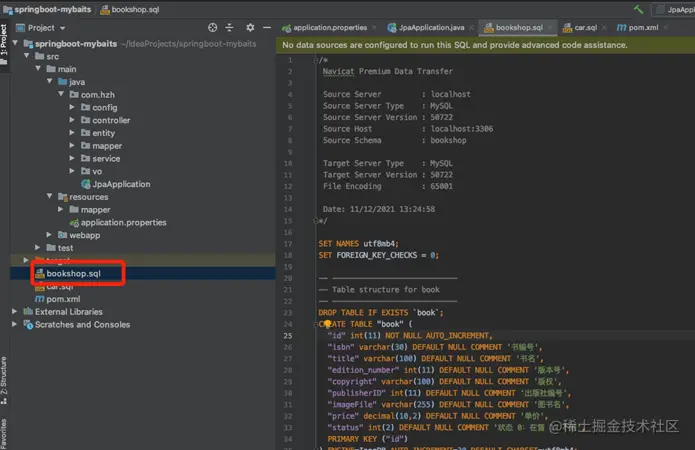Expand the config package
This screenshot has width=695, height=450.
pos(72,107)
